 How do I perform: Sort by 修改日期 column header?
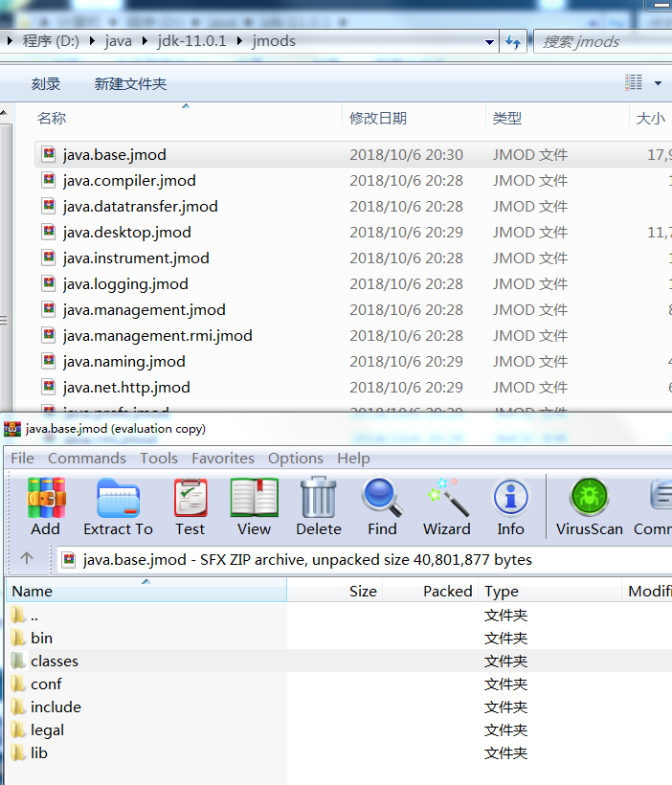[x=414, y=119]
